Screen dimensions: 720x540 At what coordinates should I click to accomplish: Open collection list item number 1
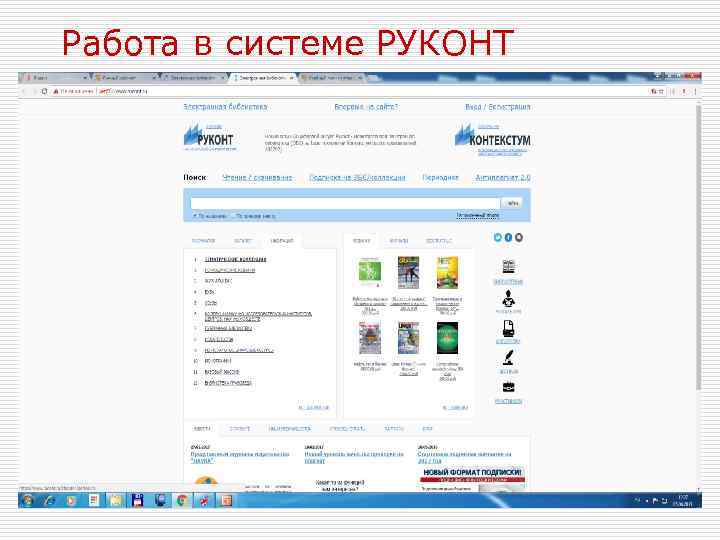235,259
